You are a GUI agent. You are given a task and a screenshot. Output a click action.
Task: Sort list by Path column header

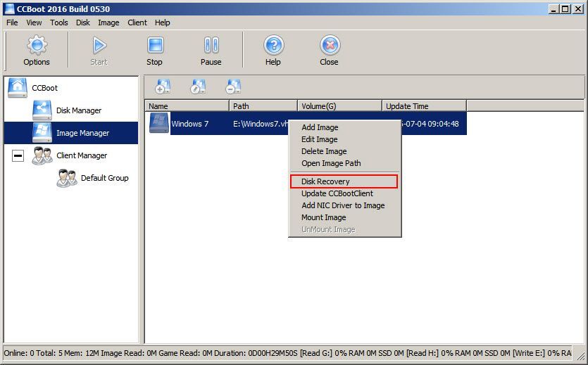pos(263,106)
